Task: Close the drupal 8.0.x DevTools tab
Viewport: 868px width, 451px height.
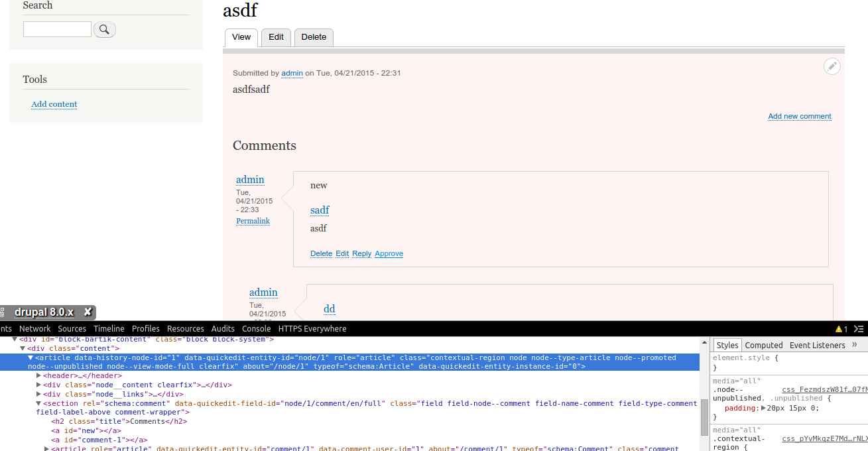Action: 87,312
